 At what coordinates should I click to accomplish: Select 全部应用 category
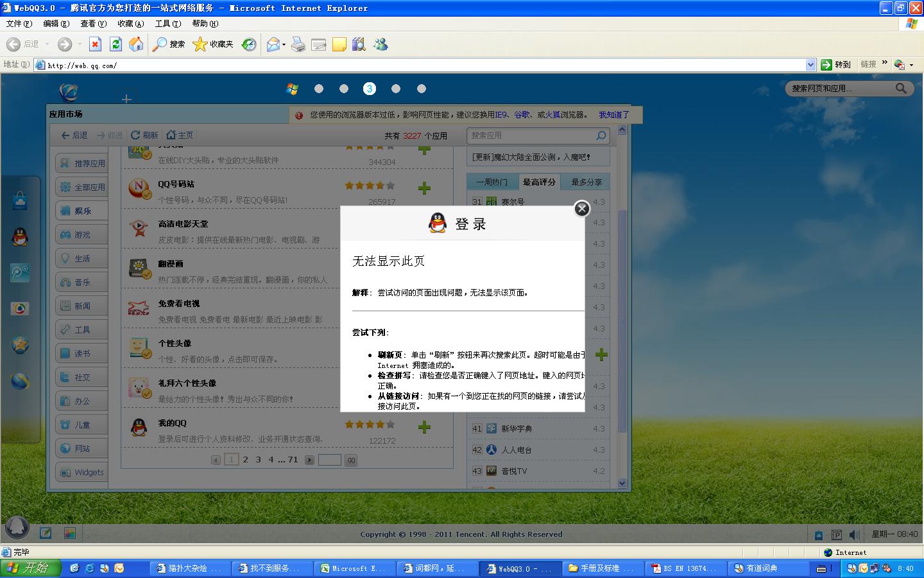pyautogui.click(x=81, y=187)
